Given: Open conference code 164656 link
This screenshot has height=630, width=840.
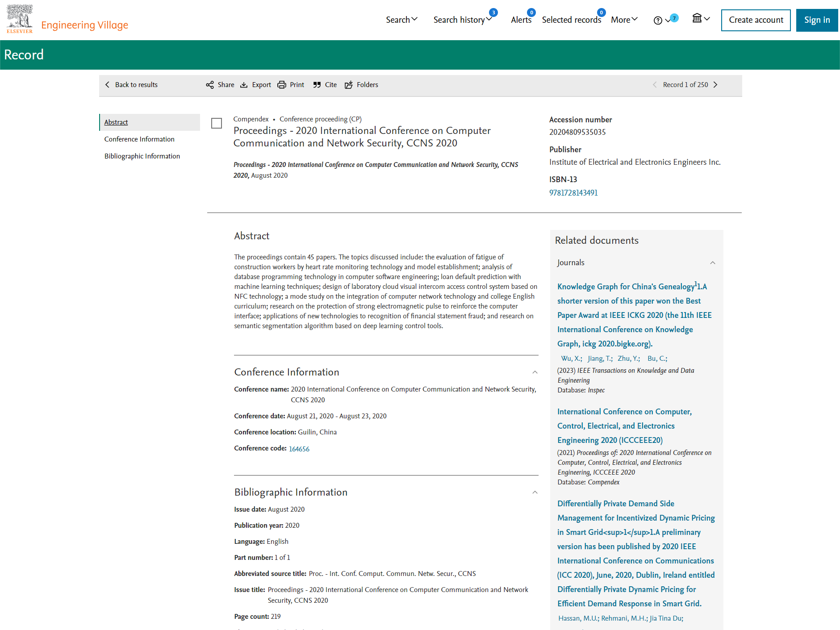Looking at the screenshot, I should [x=299, y=449].
